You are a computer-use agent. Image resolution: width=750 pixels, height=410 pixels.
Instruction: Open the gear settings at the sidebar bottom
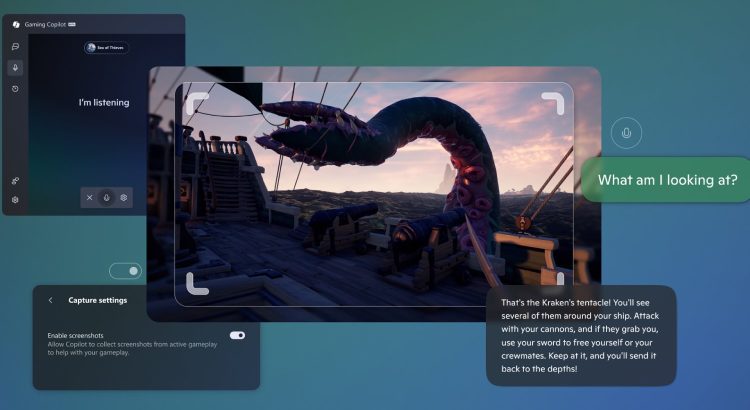(15, 200)
